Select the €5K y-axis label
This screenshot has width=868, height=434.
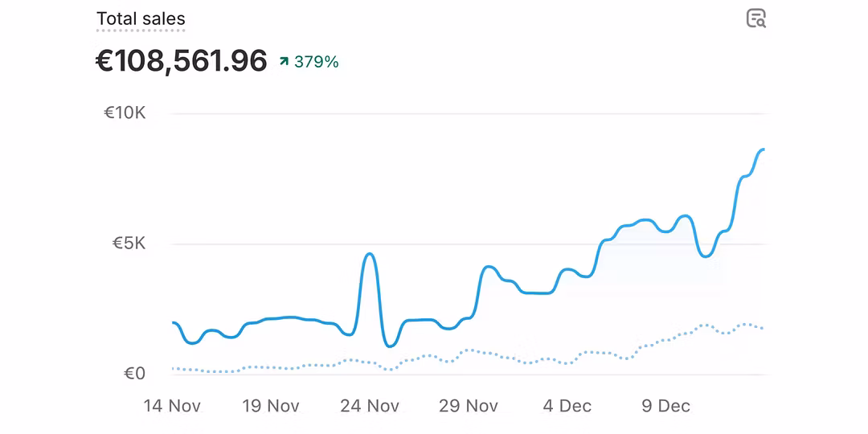pos(129,243)
